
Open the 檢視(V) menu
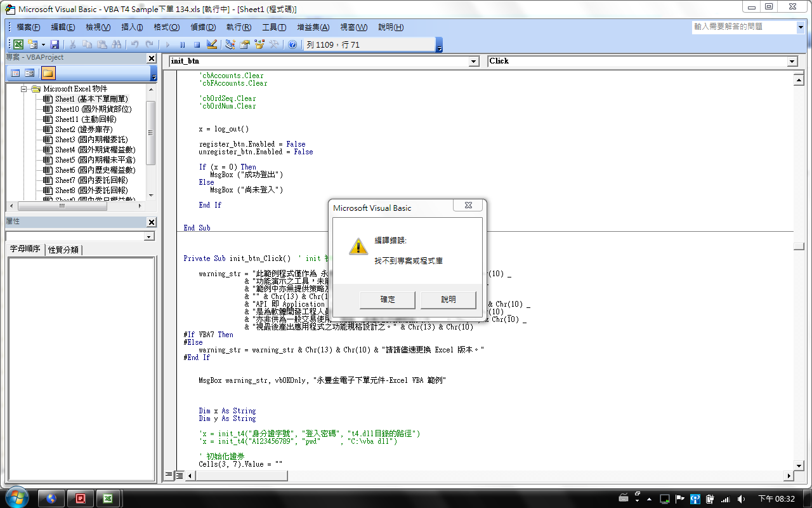tap(98, 27)
